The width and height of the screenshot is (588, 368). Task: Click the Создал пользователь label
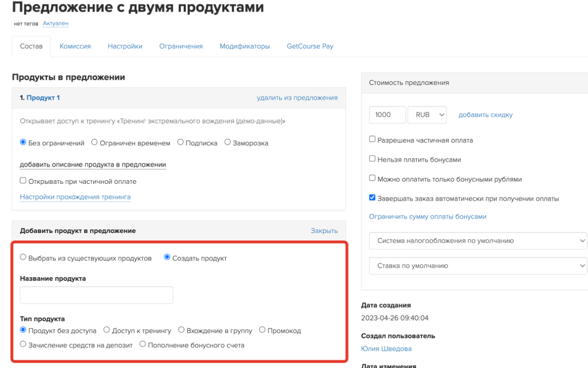(x=398, y=336)
